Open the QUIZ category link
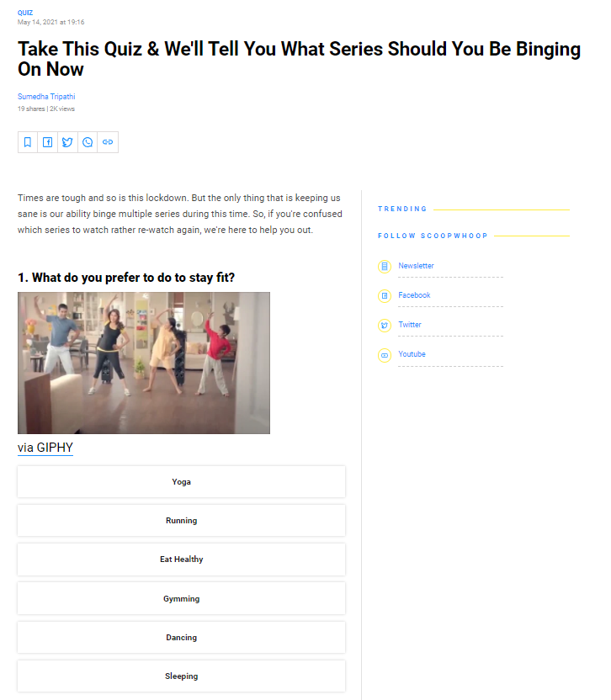611x700 pixels. tap(25, 13)
